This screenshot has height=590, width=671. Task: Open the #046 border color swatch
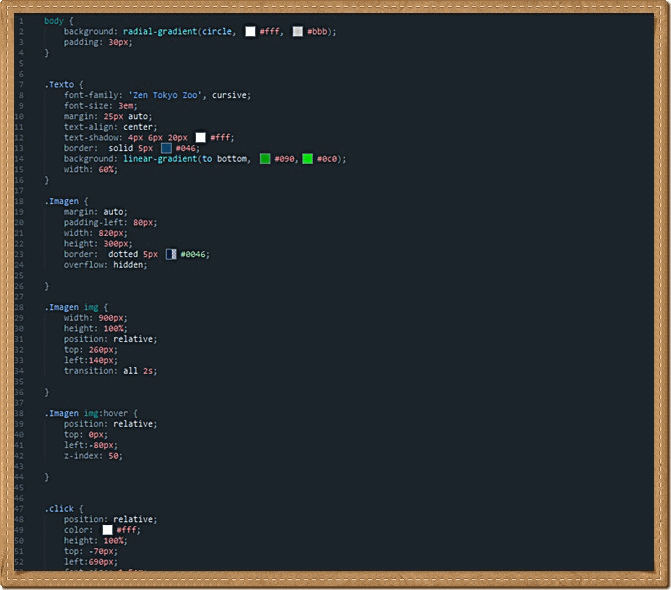click(166, 148)
